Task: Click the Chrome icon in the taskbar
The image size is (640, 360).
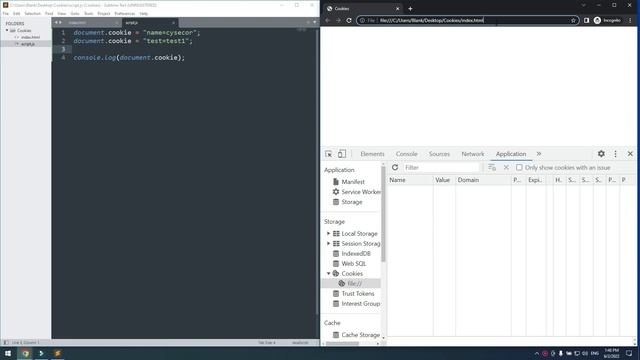Action: click(25, 353)
